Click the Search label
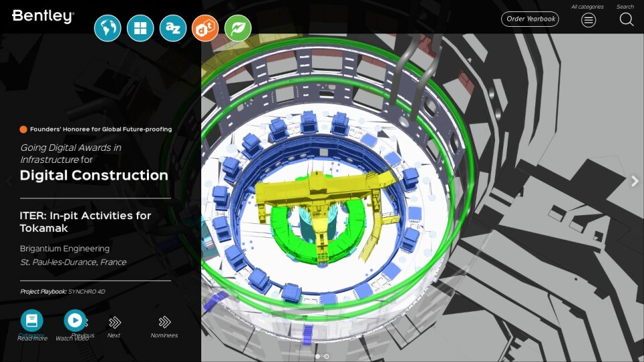Screen dimensions: 644x362 [625, 7]
